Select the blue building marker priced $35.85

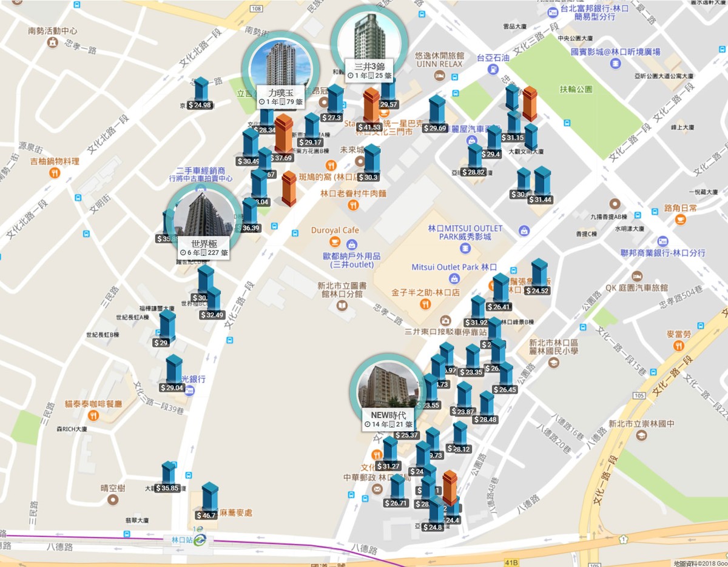[168, 474]
